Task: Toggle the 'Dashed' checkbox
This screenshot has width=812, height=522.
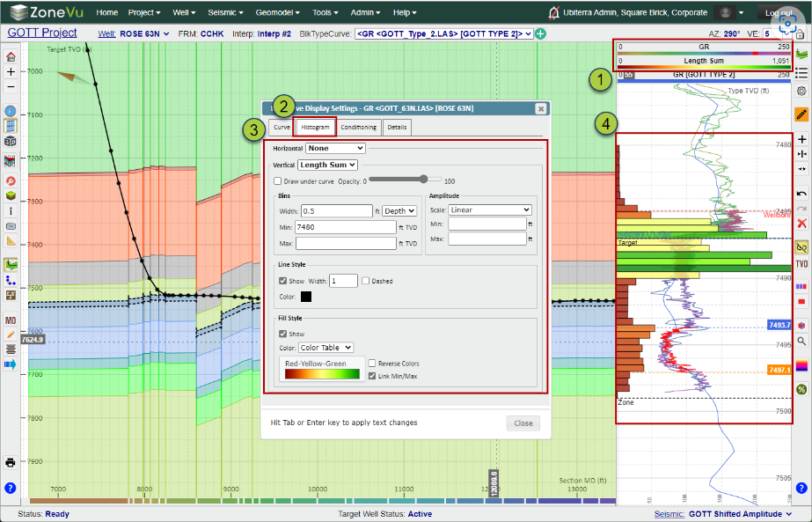Action: (366, 281)
